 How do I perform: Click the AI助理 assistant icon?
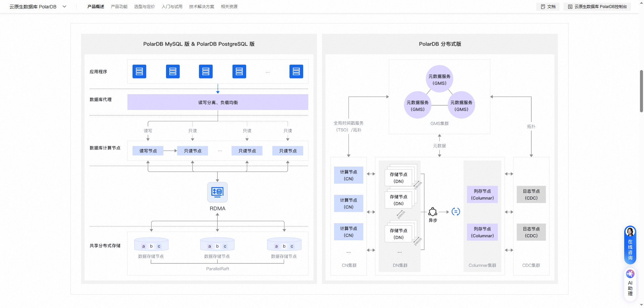[x=630, y=274]
